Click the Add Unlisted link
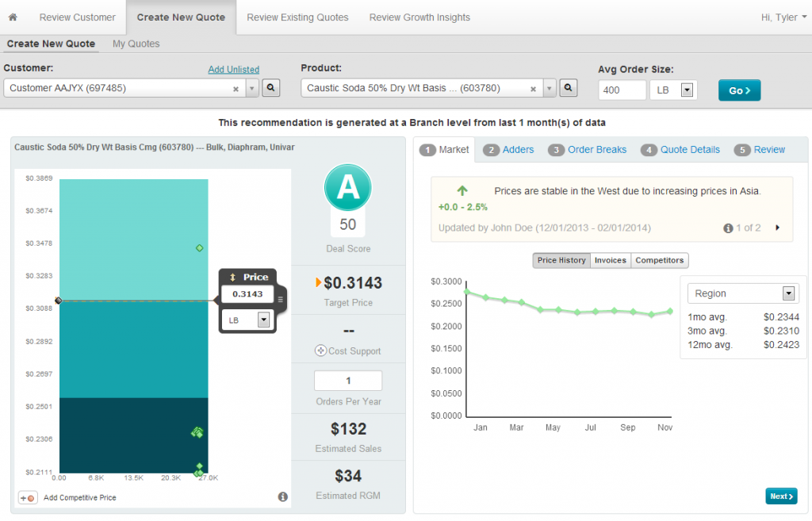This screenshot has width=812, height=521. (x=233, y=70)
